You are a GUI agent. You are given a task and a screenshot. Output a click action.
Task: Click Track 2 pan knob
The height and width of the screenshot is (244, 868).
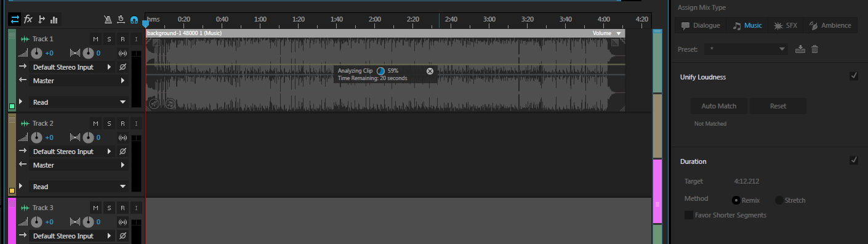(89, 137)
